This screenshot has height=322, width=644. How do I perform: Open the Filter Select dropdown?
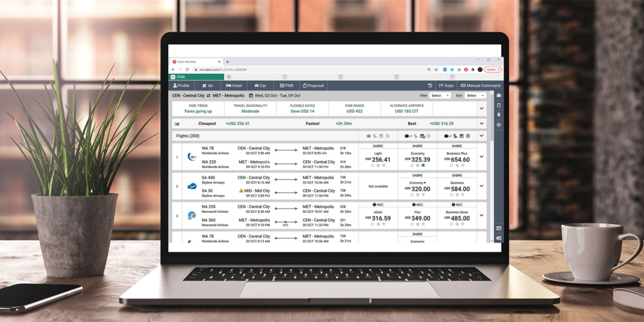[x=440, y=95]
